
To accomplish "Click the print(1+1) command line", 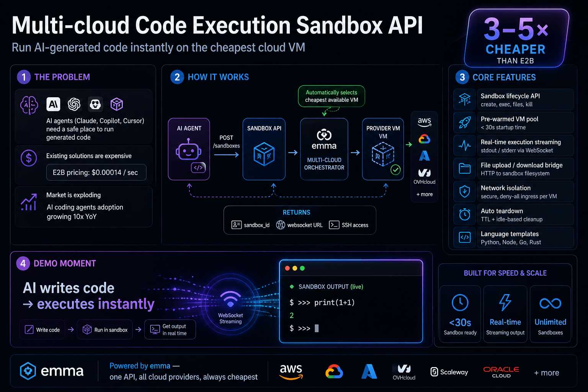I will point(322,302).
